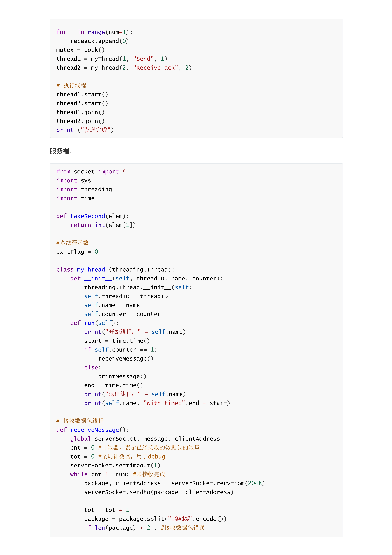Click the 'import threading' line
392x555 pixels.
tap(84, 190)
